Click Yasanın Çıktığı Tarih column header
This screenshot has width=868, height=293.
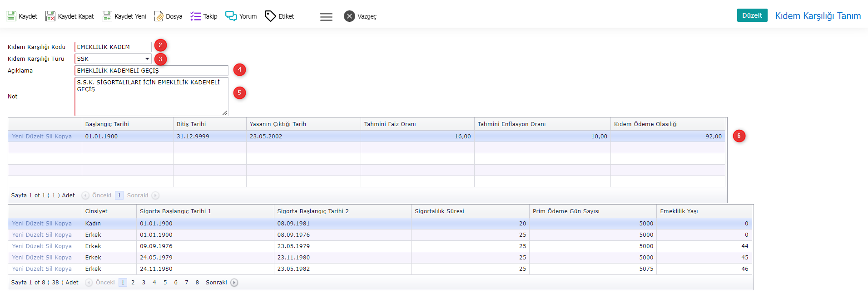click(303, 124)
